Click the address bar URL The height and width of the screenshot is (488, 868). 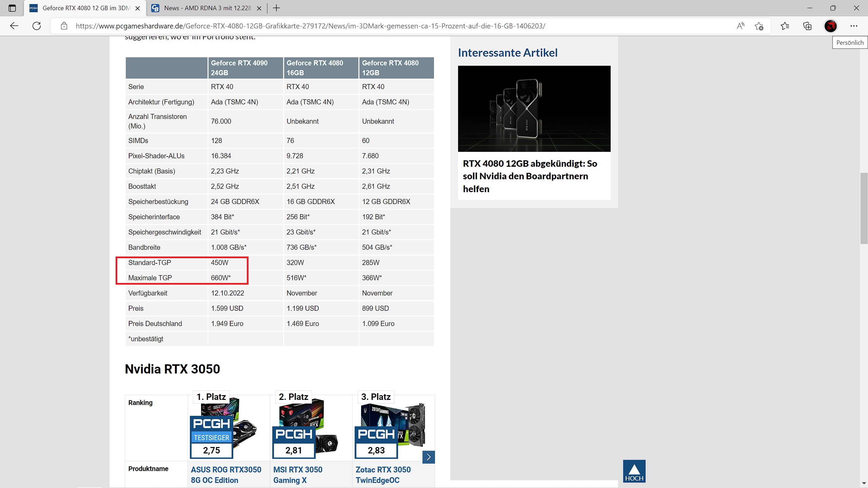click(310, 26)
